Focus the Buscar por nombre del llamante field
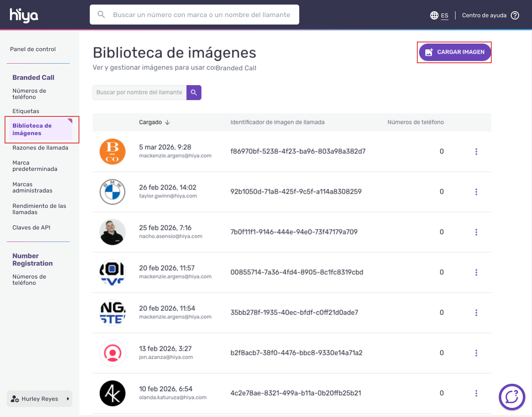Screen dimensions: 532x417 tap(140, 93)
